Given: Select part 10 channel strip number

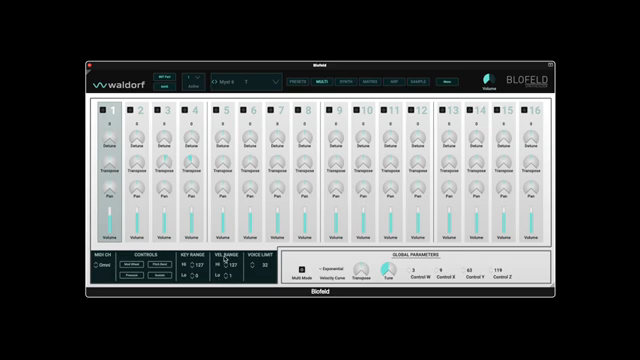Looking at the screenshot, I should (x=367, y=110).
